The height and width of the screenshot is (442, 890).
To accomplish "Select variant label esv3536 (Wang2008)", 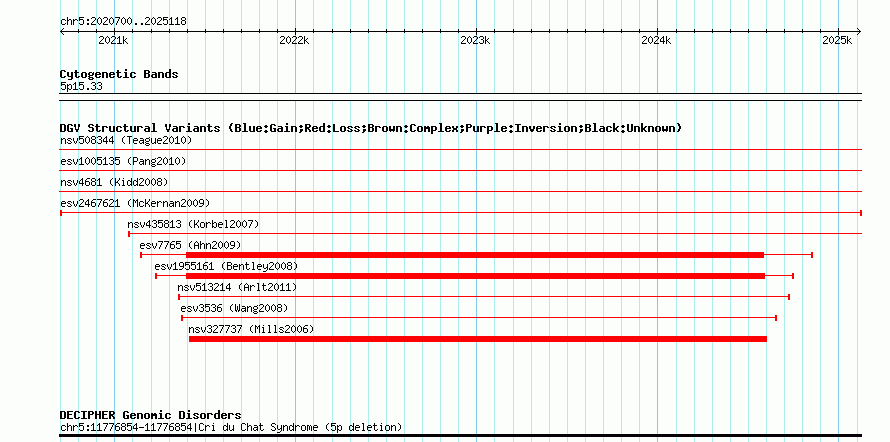I will [x=234, y=308].
